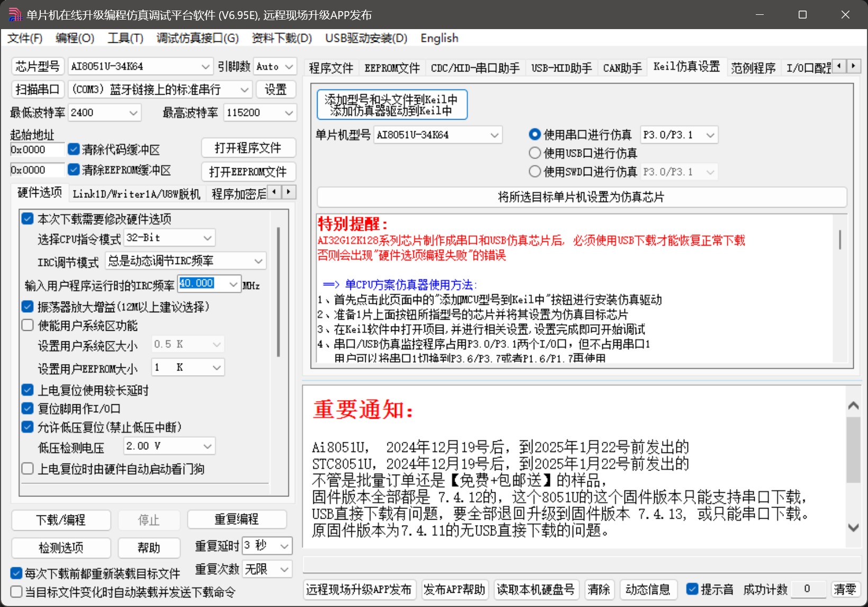The image size is (868, 607).
Task: Toggle 复位脚用作I/O口 checkbox
Action: click(28, 409)
